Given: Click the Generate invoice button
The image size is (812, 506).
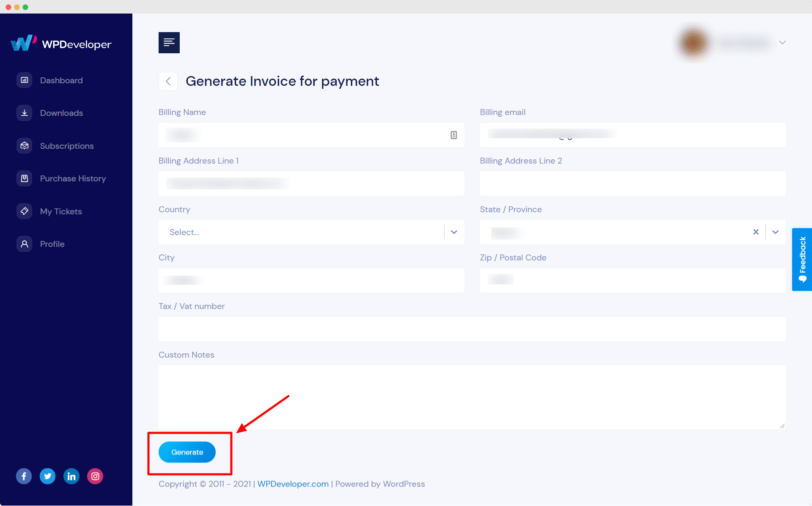Looking at the screenshot, I should tap(187, 452).
